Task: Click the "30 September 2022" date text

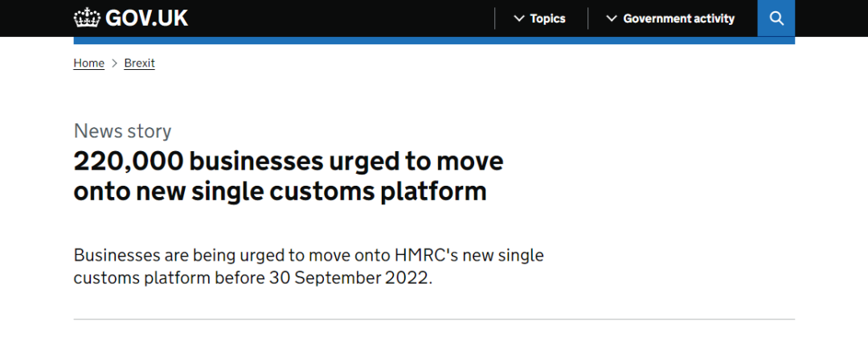Action: pyautogui.click(x=350, y=277)
